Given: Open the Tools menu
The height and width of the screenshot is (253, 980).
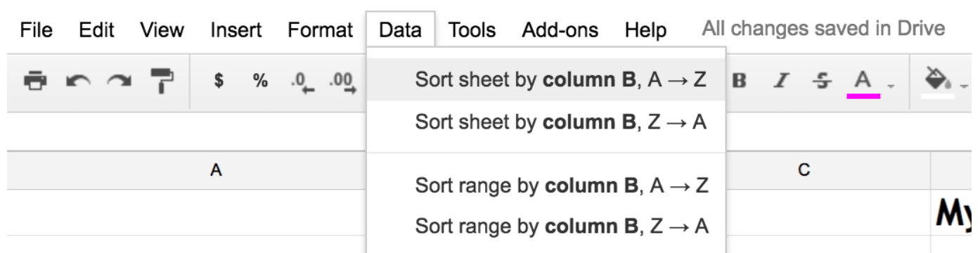Looking at the screenshot, I should (x=472, y=30).
